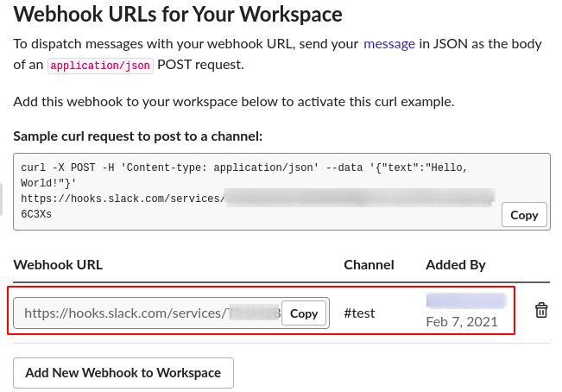The image size is (562, 392).
Task: Select the #test channel entry
Action: pyautogui.click(x=359, y=313)
